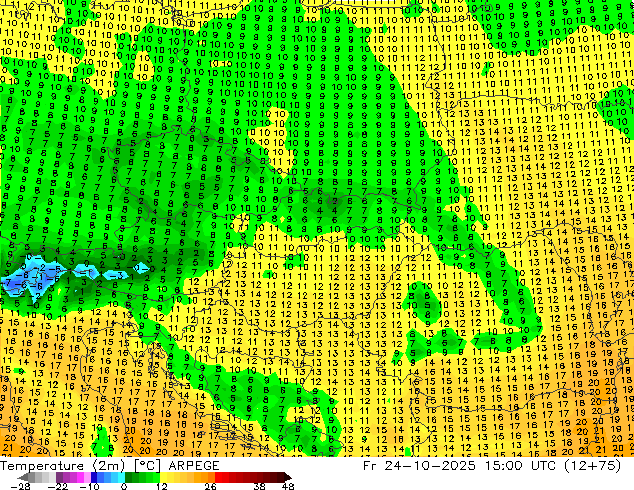Click the bright yellow swatch right of 12 mark
The width and height of the screenshot is (634, 490).
163,477
